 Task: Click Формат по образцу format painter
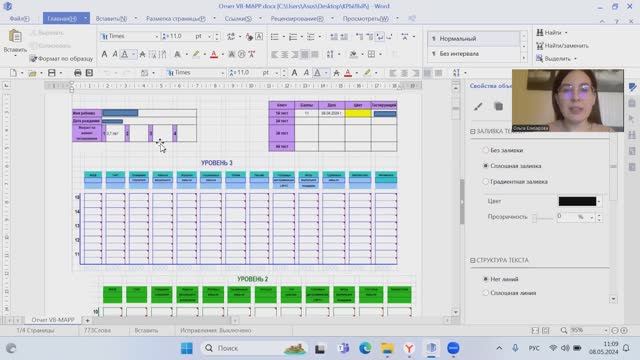coord(61,59)
